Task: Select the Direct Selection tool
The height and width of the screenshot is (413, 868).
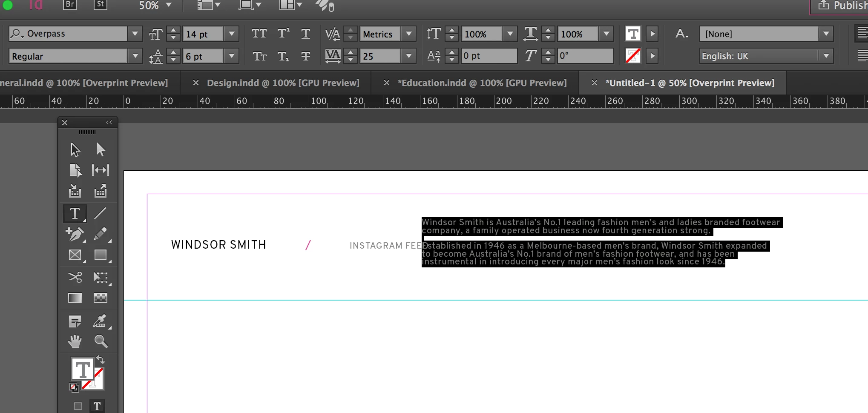Action: point(101,149)
